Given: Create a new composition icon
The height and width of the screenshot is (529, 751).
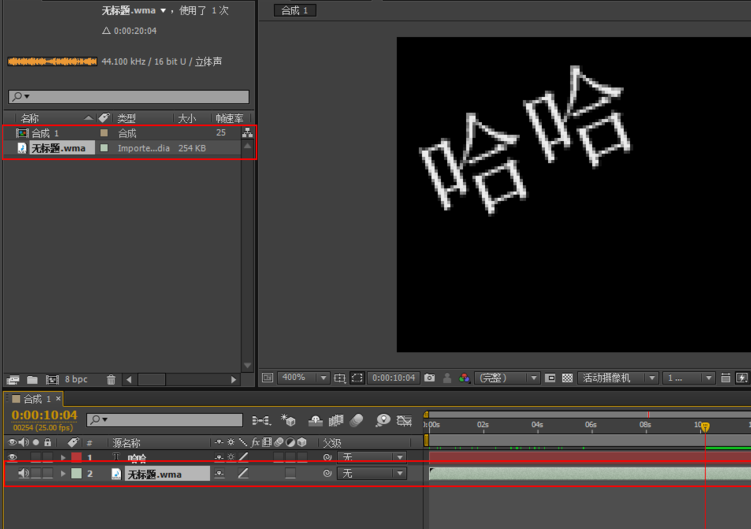Looking at the screenshot, I should click(x=51, y=380).
